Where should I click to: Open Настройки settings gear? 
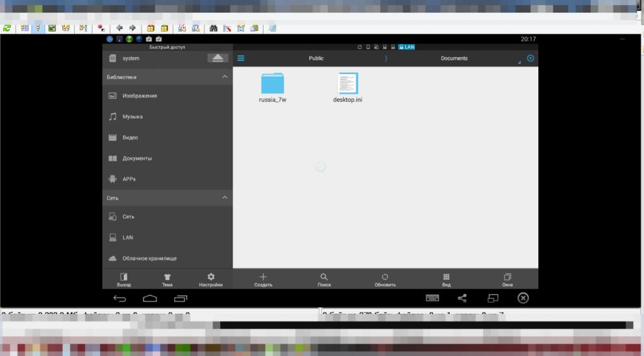(x=211, y=277)
